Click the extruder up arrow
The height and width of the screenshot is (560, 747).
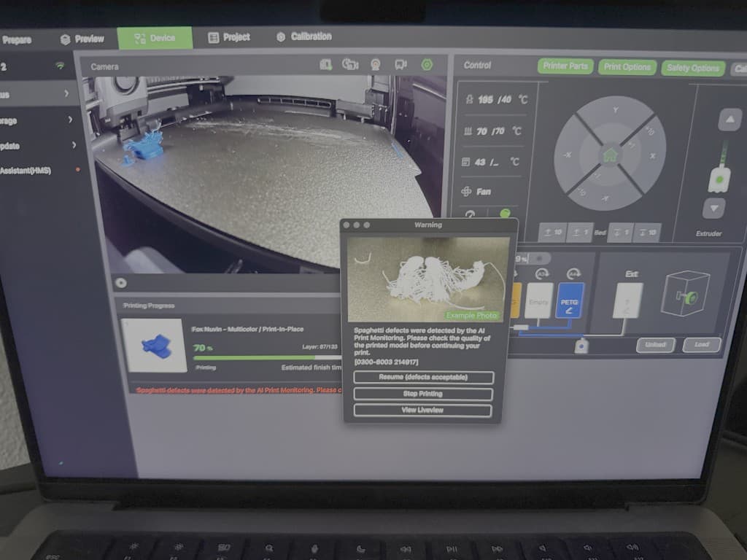[x=729, y=120]
